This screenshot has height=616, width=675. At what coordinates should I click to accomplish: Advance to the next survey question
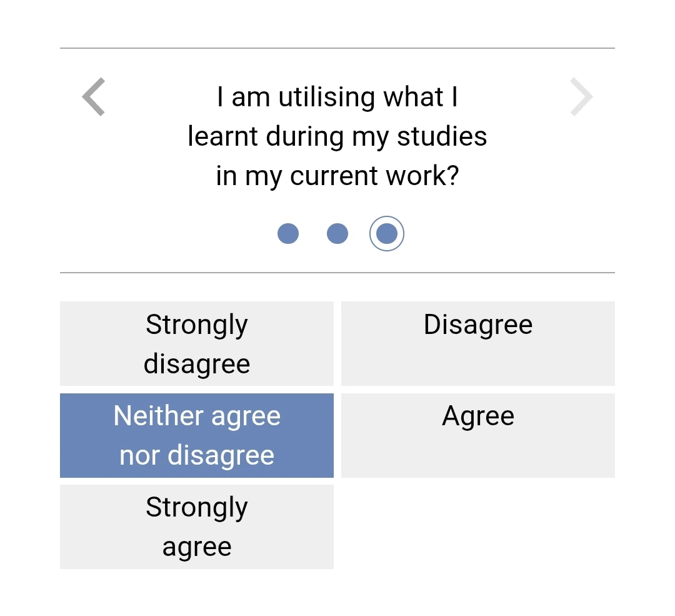coord(581,97)
